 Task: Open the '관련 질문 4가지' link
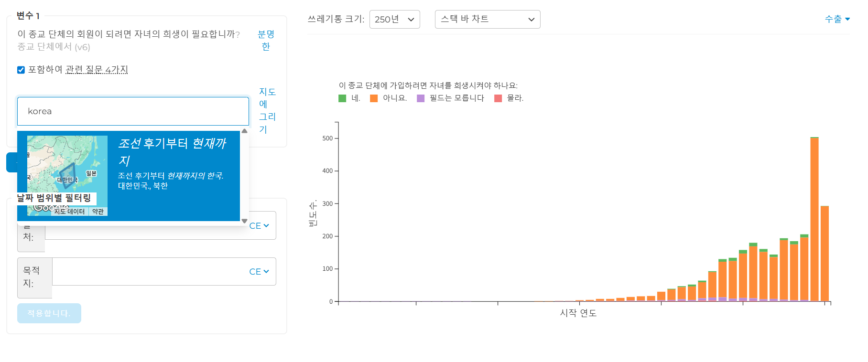97,70
